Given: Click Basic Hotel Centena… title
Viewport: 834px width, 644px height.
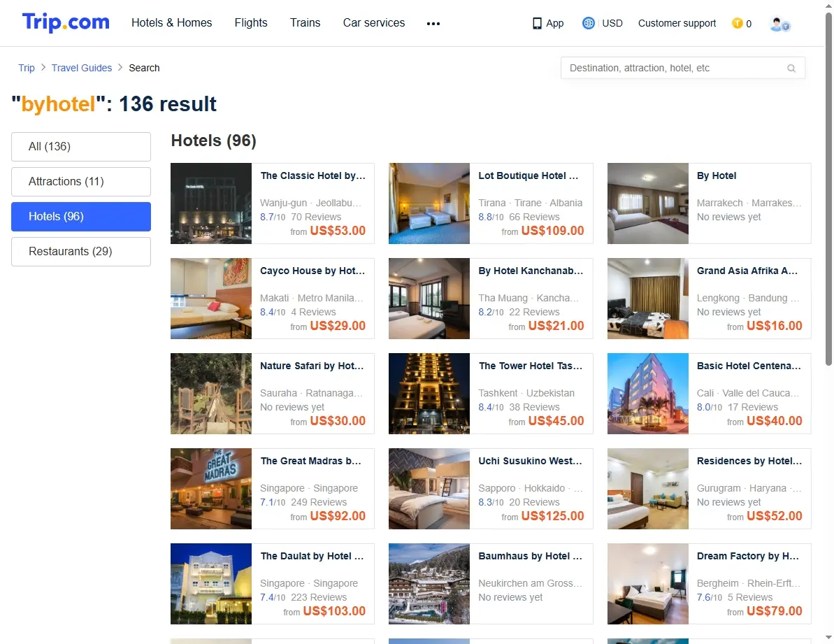Looking at the screenshot, I should click(x=749, y=366).
